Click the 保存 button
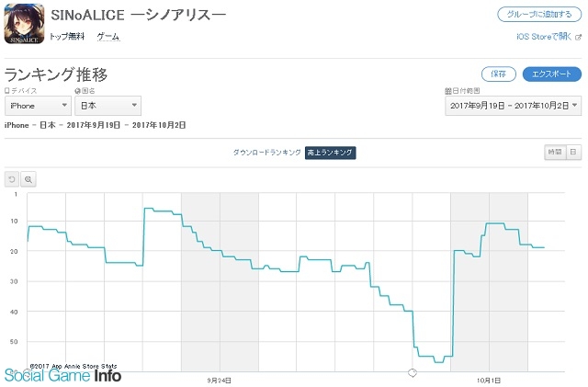588x387 pixels. [498, 74]
